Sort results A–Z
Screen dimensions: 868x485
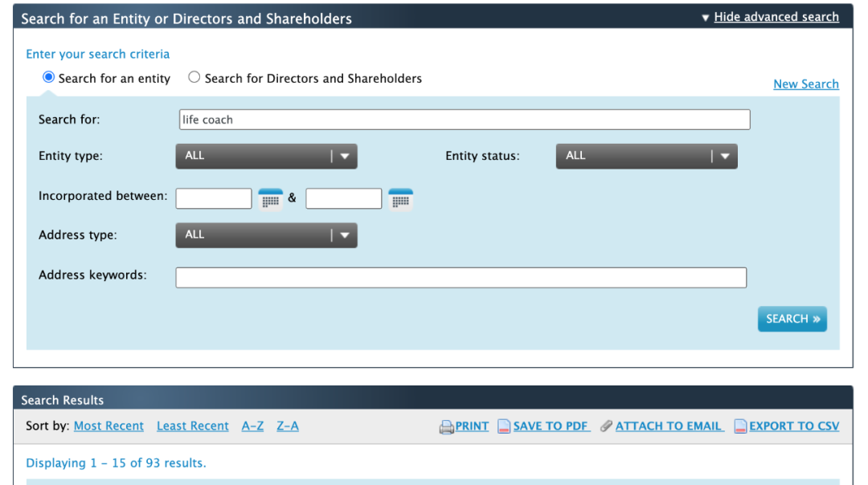tap(252, 426)
